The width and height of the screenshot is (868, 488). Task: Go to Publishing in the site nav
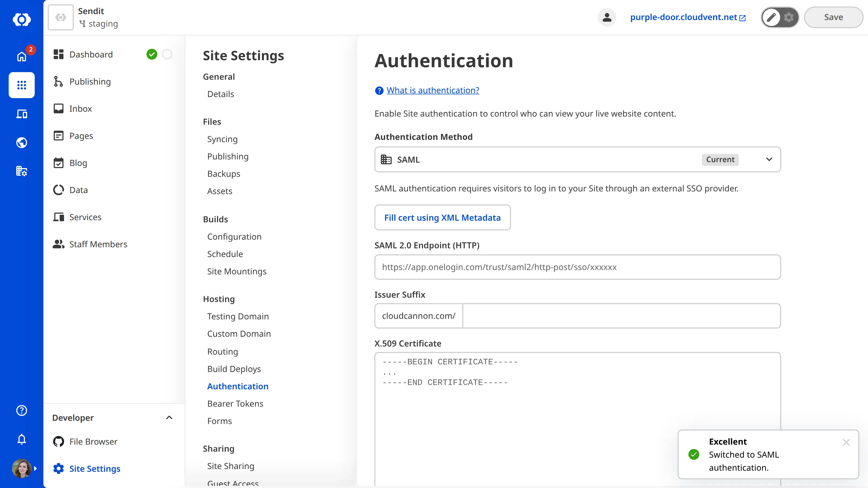pyautogui.click(x=90, y=82)
